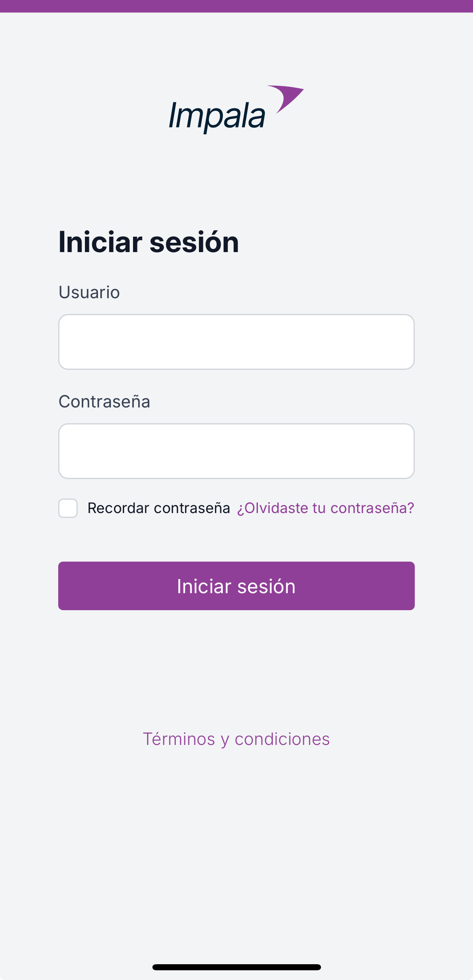Image resolution: width=473 pixels, height=980 pixels.
Task: Select the password text box under Contraseña
Action: tap(236, 451)
